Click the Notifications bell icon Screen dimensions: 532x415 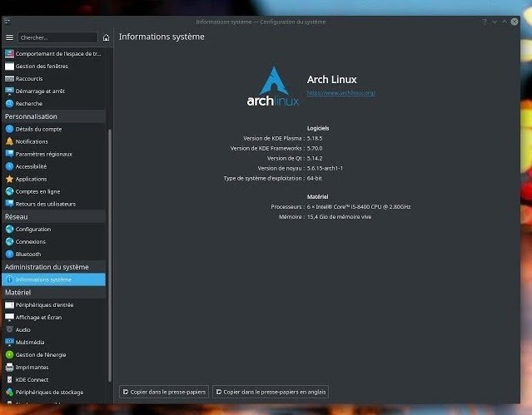(x=9, y=141)
